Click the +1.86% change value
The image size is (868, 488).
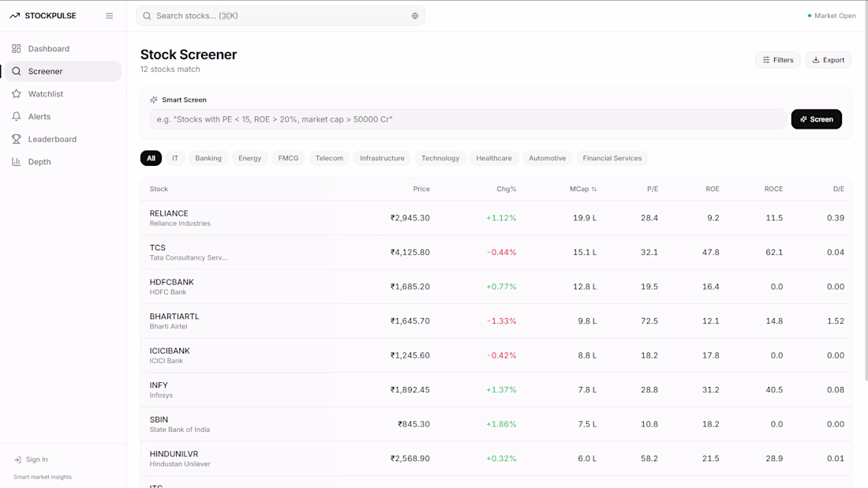[x=502, y=424]
